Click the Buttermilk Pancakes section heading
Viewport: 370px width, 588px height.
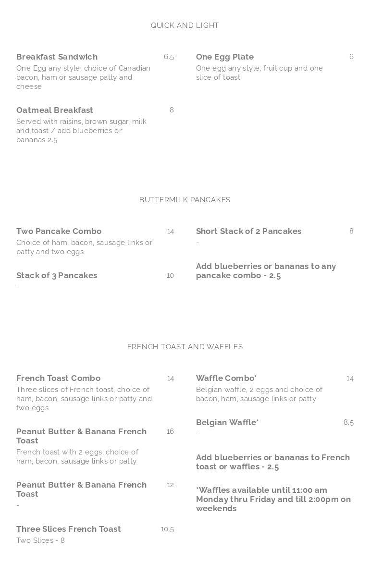[185, 200]
